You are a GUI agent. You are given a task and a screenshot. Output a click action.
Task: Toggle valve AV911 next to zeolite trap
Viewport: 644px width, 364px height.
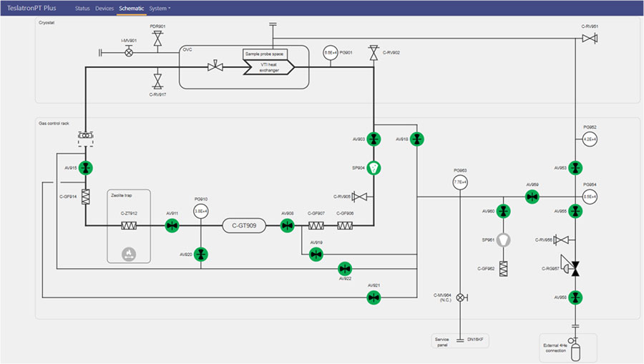(x=172, y=226)
